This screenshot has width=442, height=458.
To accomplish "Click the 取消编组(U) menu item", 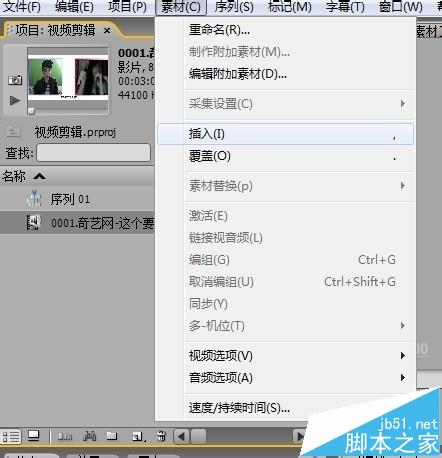I will 286,282.
